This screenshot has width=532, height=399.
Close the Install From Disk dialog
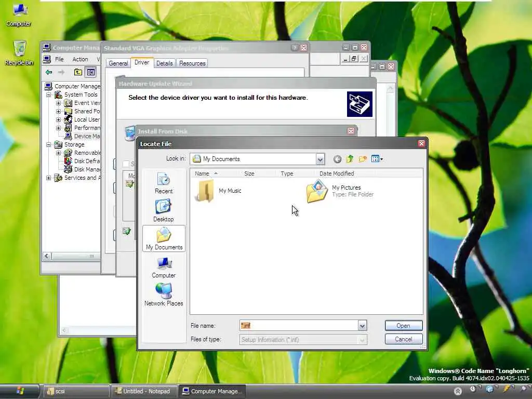click(x=351, y=131)
